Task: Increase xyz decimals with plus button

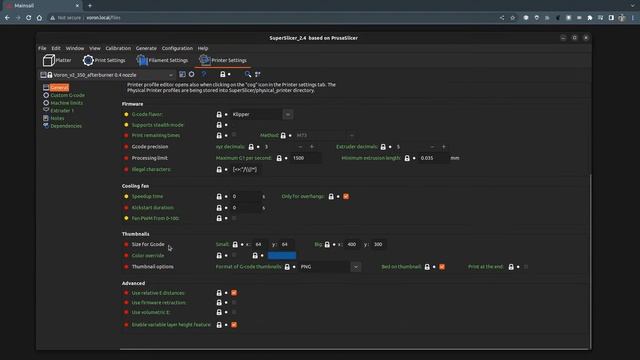Action: pos(312,147)
